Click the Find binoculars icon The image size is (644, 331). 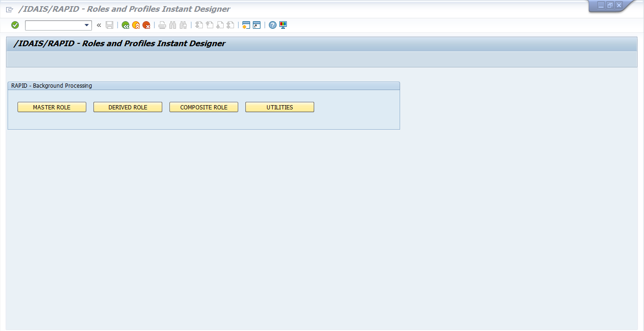(x=173, y=25)
